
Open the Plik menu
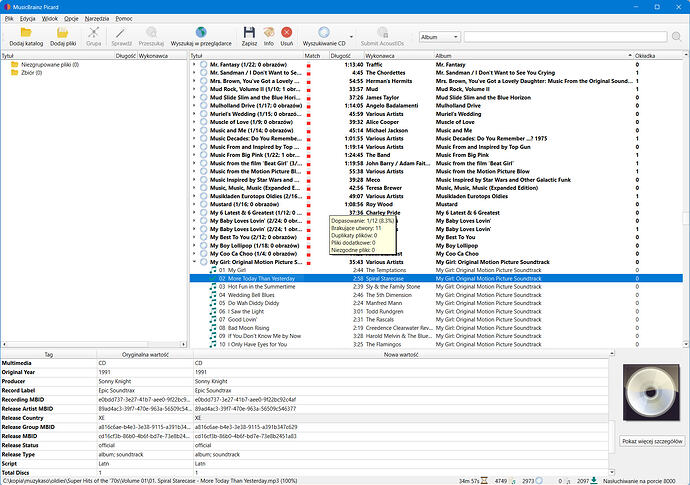point(9,18)
